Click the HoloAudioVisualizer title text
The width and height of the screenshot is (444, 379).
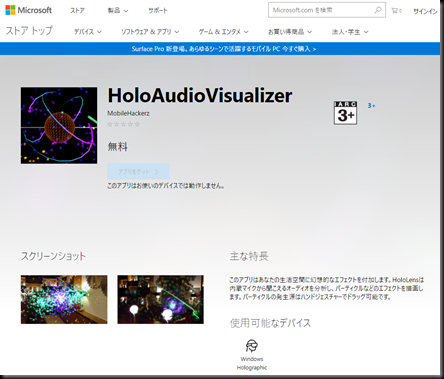pyautogui.click(x=200, y=96)
